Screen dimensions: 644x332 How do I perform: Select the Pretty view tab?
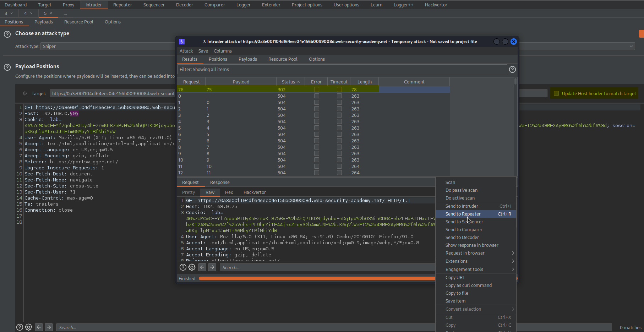pyautogui.click(x=189, y=192)
